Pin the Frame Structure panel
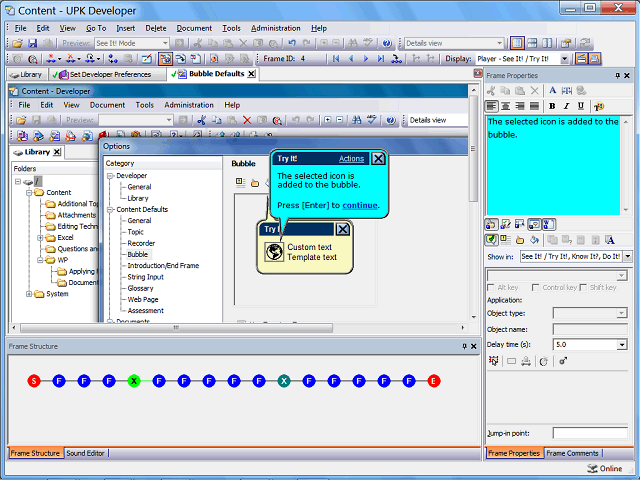 point(464,346)
